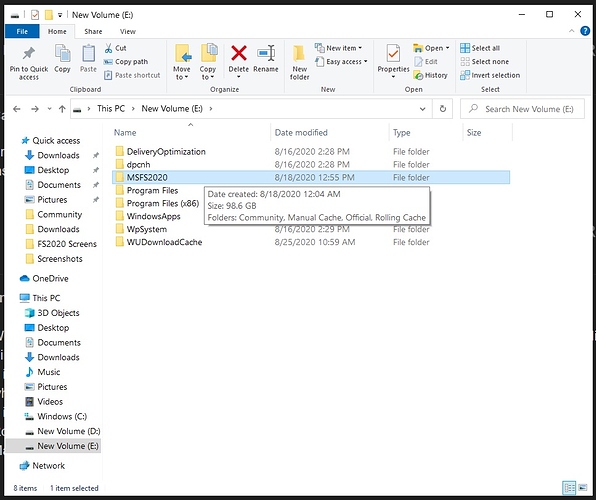Click the Pin to Quick access icon

pyautogui.click(x=29, y=54)
